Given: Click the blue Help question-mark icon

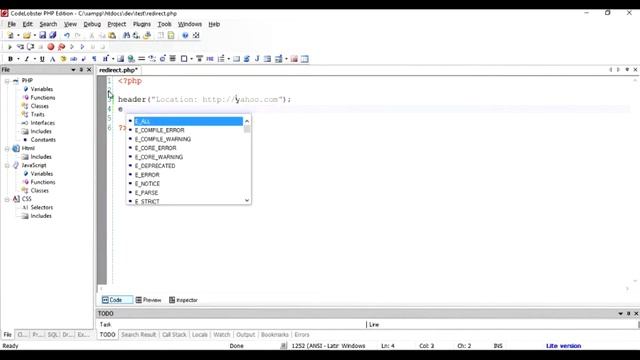Looking at the screenshot, I should 185,36.
